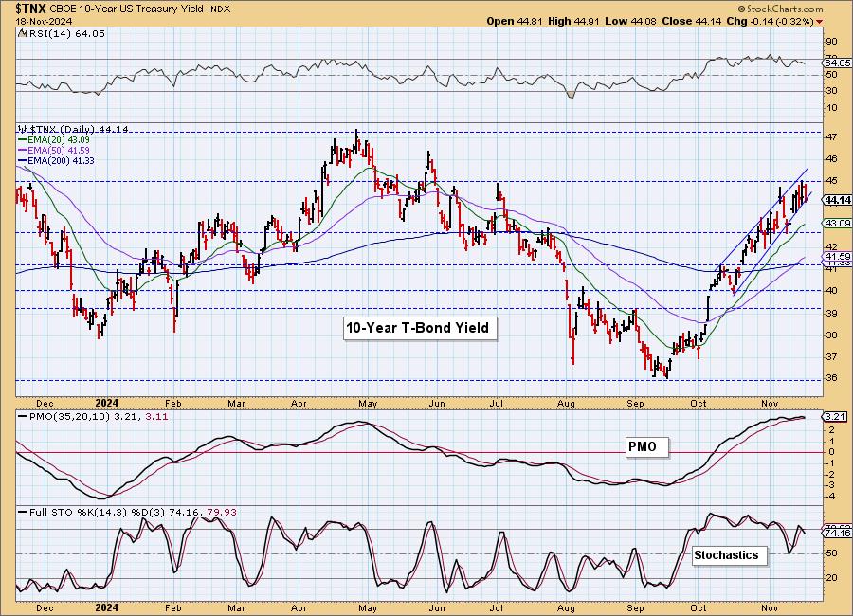Viewport: 853px width, 616px height.
Task: Click the 64.05 RSI value tag
Action: pyautogui.click(x=838, y=63)
